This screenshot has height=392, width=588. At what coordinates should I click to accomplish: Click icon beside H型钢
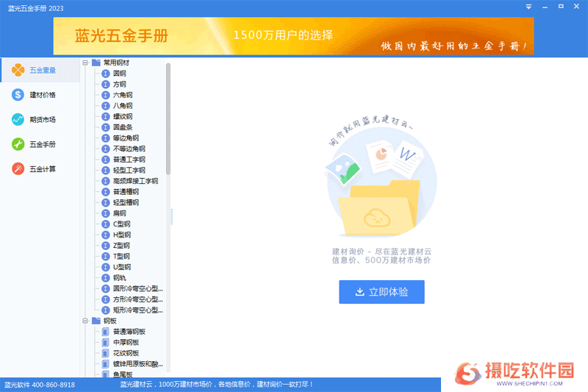coord(106,235)
